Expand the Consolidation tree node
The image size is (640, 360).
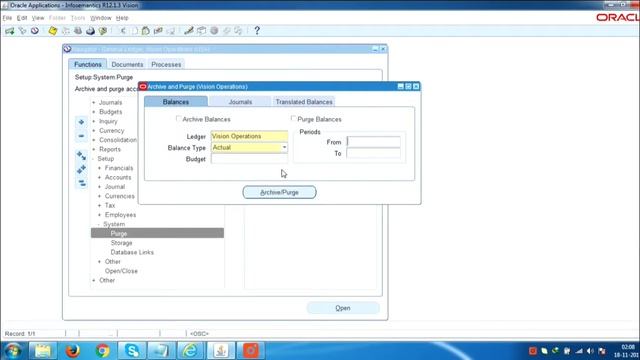click(x=93, y=140)
